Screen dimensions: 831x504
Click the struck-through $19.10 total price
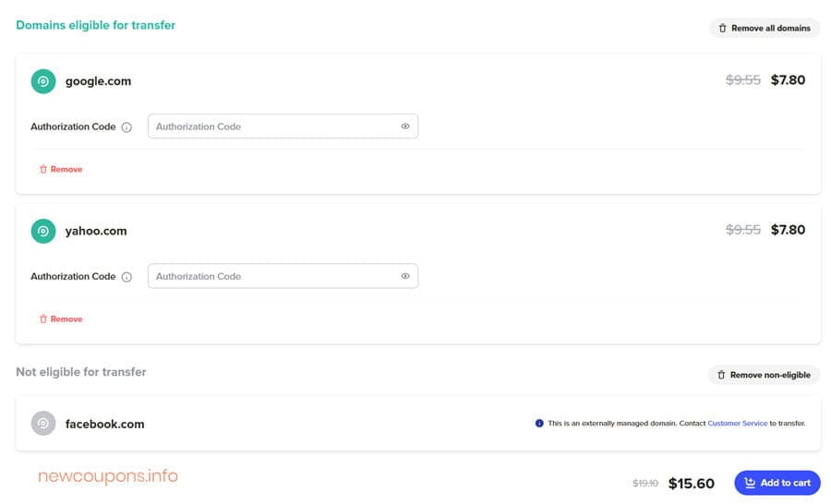point(645,484)
